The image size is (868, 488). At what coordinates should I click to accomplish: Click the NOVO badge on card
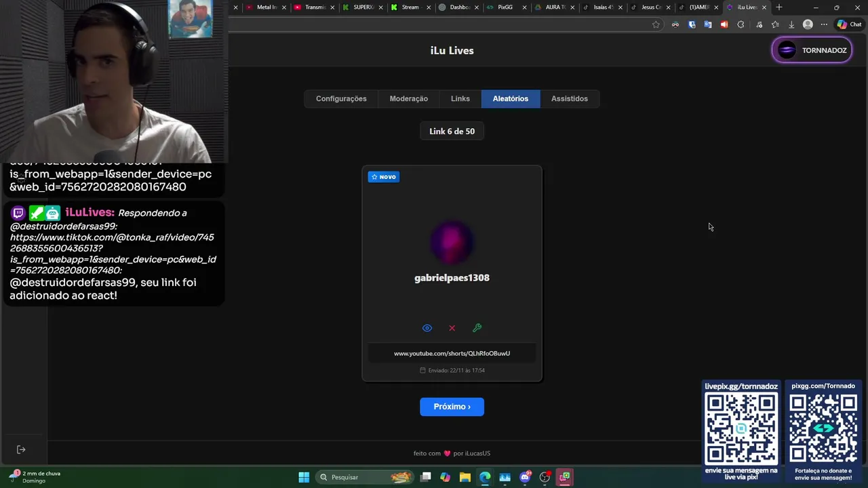(384, 177)
